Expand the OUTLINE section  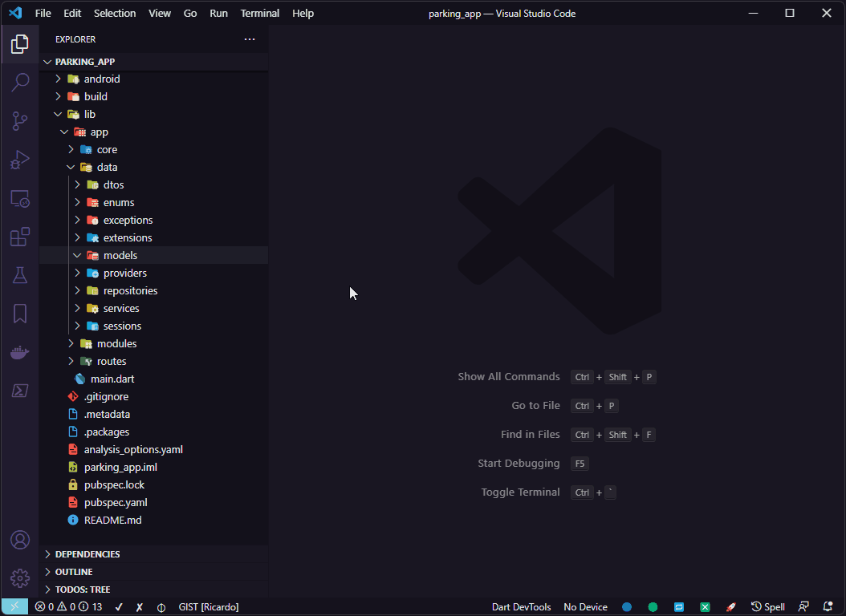[x=47, y=572]
